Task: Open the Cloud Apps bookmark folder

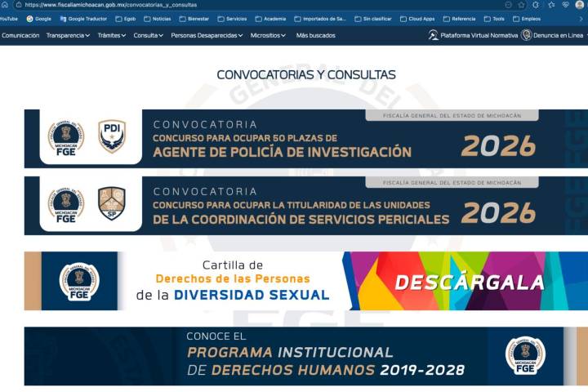Action: click(416, 19)
